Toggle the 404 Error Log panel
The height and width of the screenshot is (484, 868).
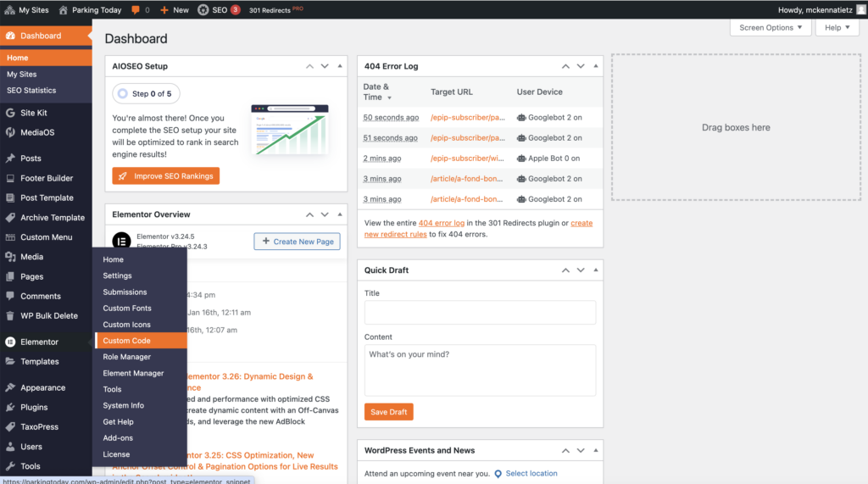point(596,66)
